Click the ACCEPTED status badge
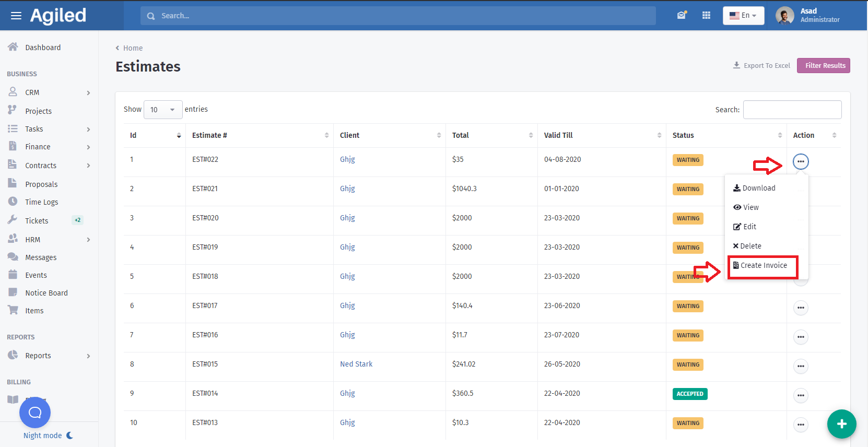The image size is (868, 447). click(690, 394)
